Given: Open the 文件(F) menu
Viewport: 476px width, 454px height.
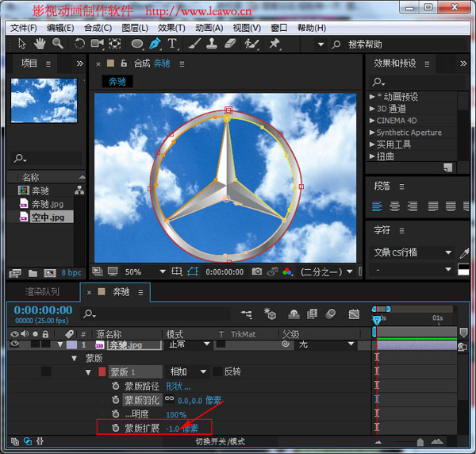Looking at the screenshot, I should (24, 28).
